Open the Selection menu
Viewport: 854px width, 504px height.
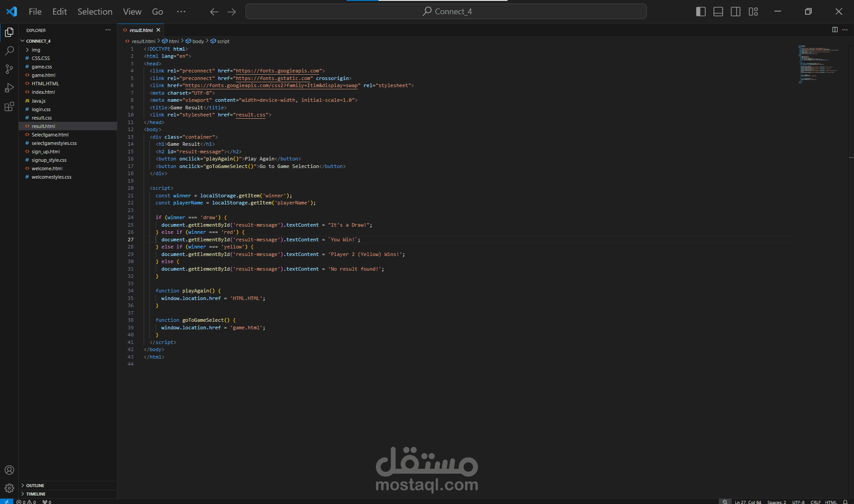(95, 12)
